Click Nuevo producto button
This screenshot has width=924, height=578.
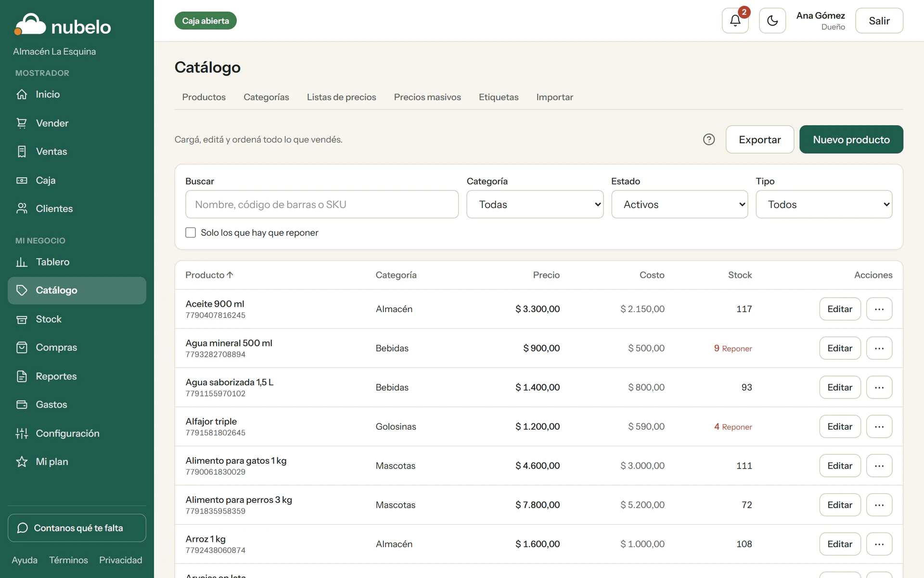pyautogui.click(x=851, y=140)
